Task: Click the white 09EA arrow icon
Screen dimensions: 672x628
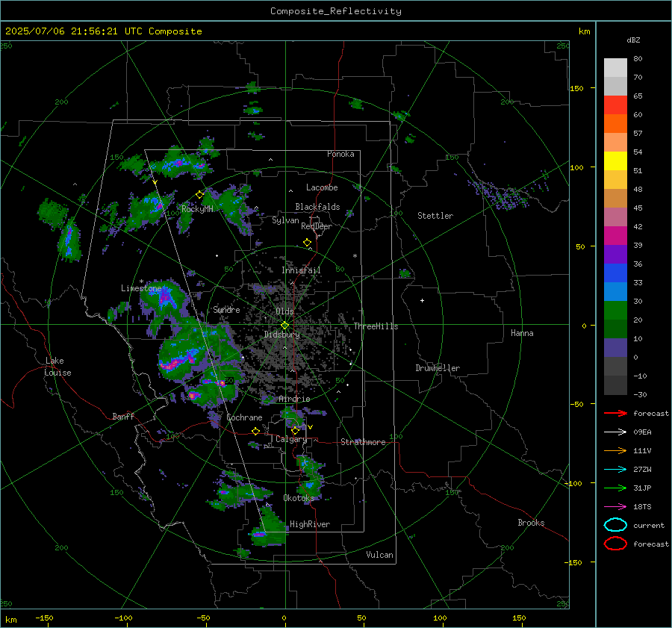Action: [x=615, y=432]
